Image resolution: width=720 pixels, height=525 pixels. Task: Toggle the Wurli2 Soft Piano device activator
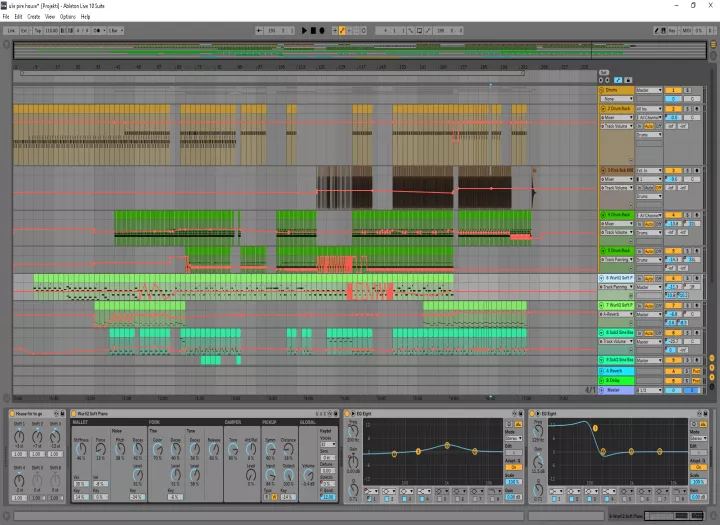(74, 414)
